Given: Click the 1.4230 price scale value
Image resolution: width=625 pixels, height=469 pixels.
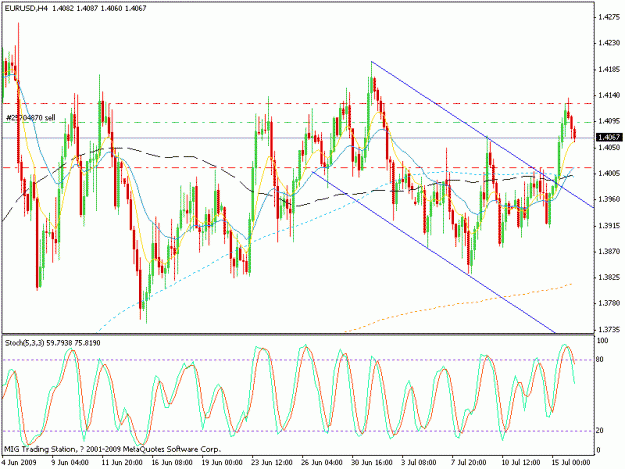Looking at the screenshot, I should tap(609, 43).
